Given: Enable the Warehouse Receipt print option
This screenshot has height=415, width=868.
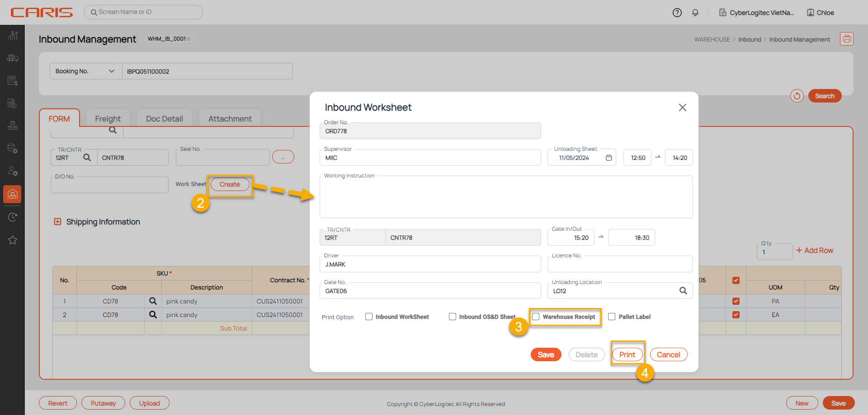Looking at the screenshot, I should pyautogui.click(x=536, y=317).
